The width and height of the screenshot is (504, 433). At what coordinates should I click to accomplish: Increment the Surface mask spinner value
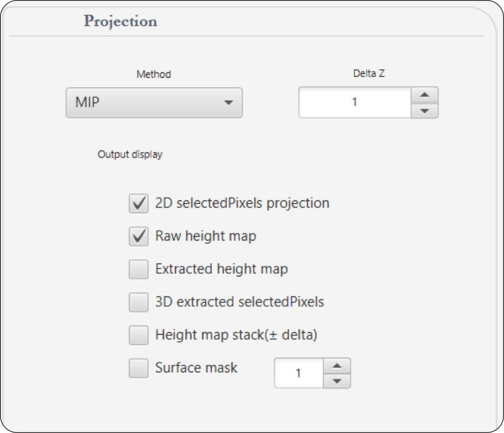pyautogui.click(x=337, y=366)
